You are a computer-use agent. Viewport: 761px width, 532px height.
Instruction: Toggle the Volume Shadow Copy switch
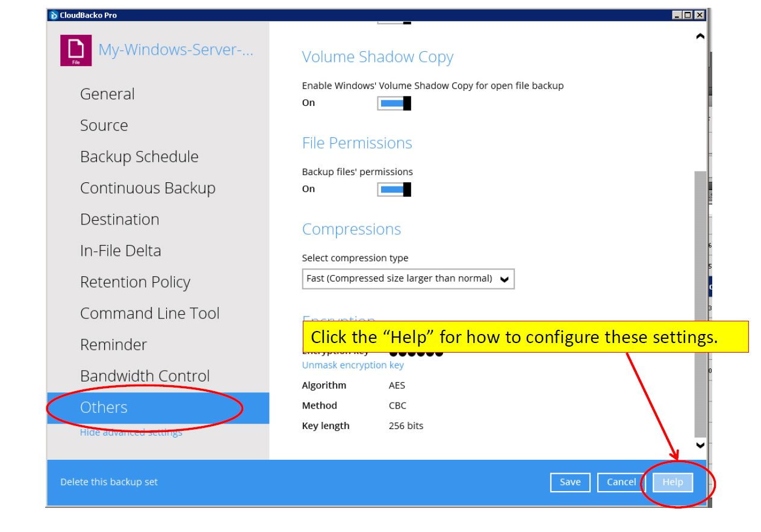click(x=394, y=104)
